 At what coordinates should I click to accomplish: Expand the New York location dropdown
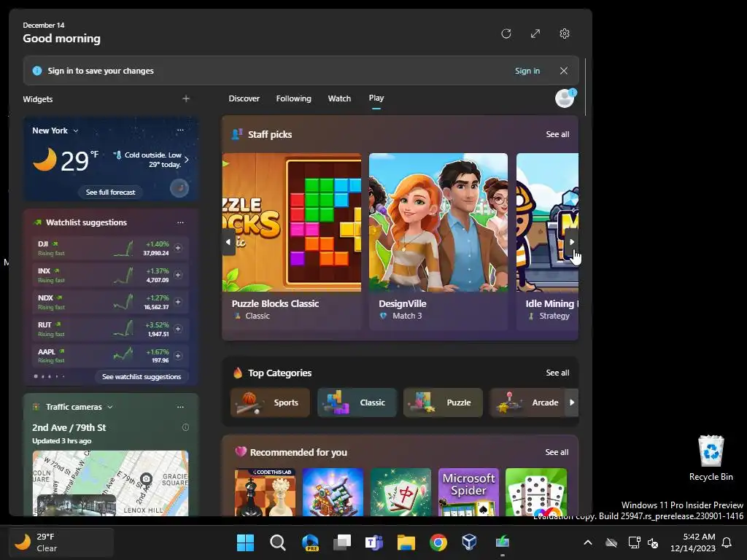click(x=76, y=131)
